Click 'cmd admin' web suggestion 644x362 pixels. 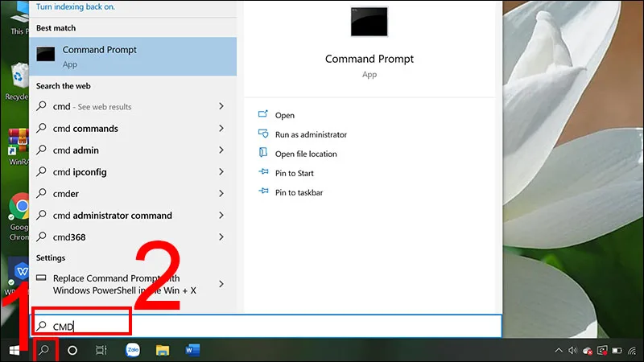pyautogui.click(x=133, y=150)
